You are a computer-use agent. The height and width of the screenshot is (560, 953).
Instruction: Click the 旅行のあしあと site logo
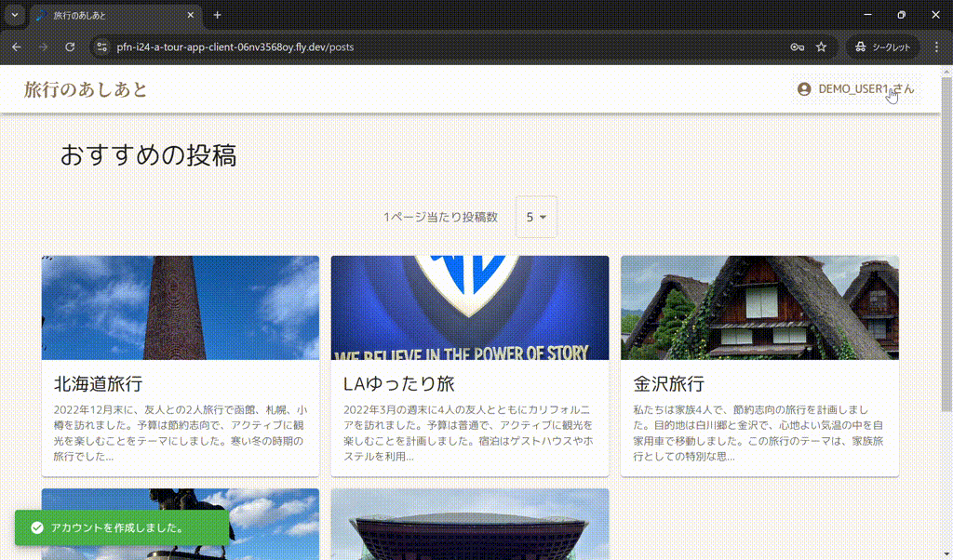(x=86, y=89)
